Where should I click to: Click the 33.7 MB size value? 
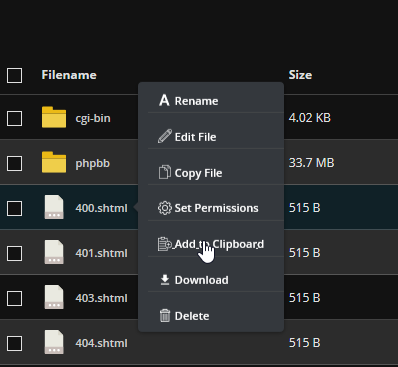click(x=311, y=163)
